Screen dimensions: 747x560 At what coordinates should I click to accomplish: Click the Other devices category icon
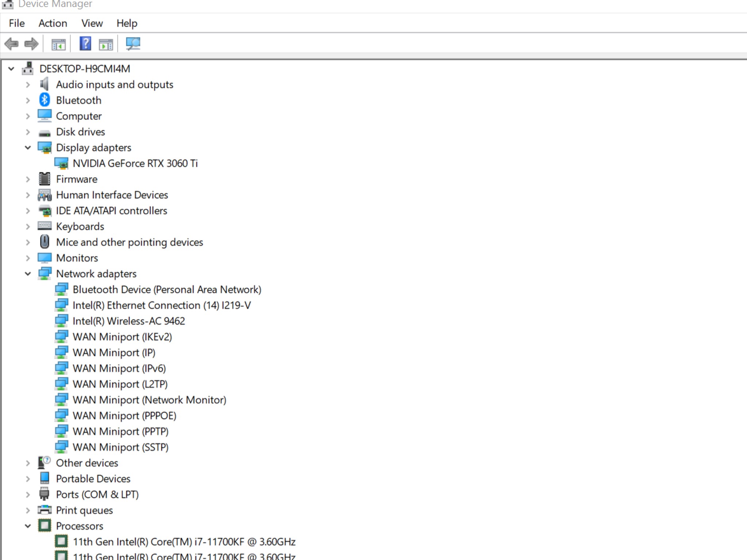44,463
